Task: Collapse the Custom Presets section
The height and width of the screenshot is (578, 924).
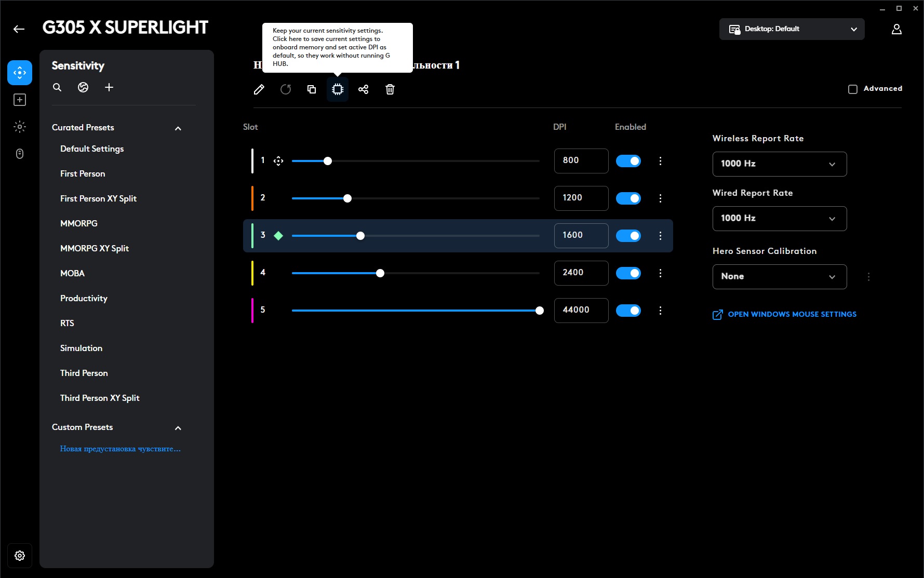Action: point(178,428)
